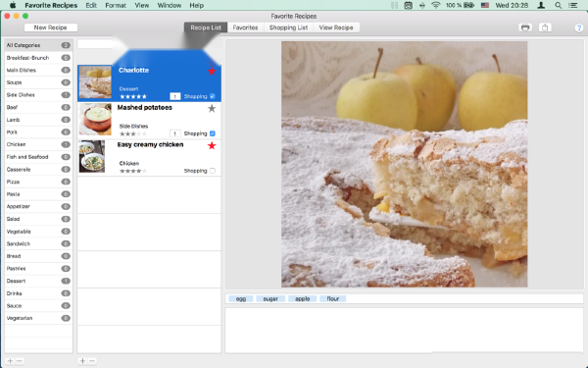588x368 pixels.
Task: Click the apple ingredient tag
Action: tap(302, 299)
